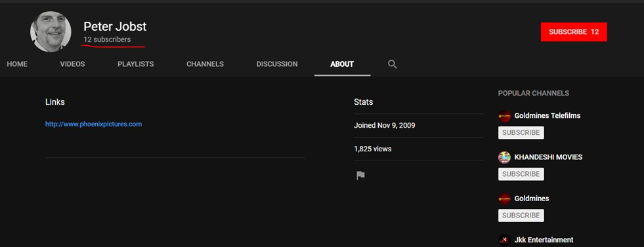The width and height of the screenshot is (644, 247).
Task: Click the Stats heading
Action: pyautogui.click(x=364, y=102)
